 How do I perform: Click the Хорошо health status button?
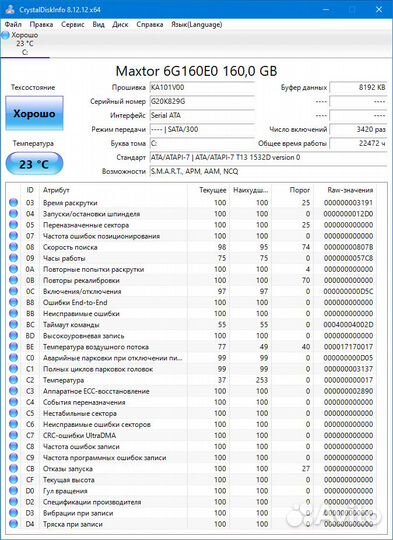(34, 113)
